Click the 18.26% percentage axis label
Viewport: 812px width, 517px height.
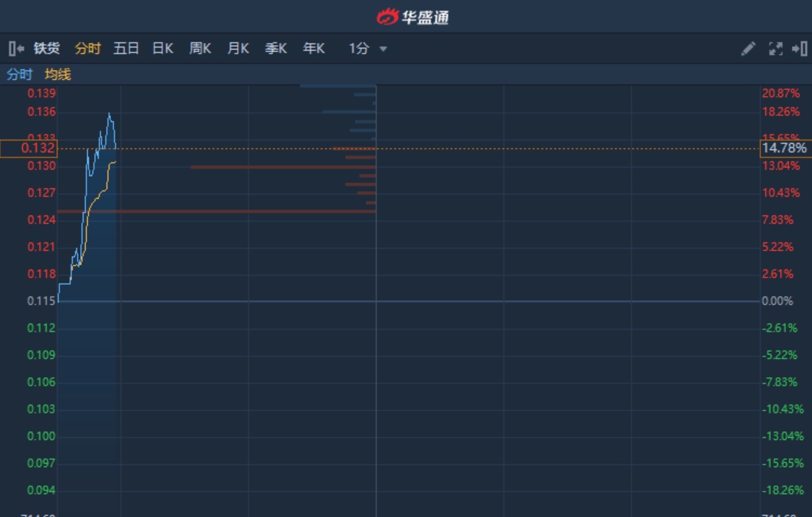pos(781,112)
